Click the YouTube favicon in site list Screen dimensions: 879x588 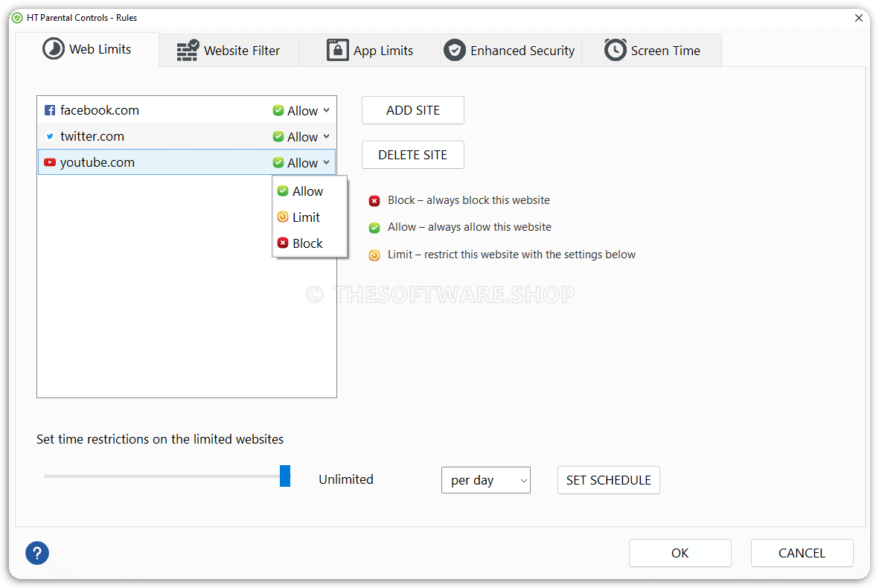click(x=50, y=162)
